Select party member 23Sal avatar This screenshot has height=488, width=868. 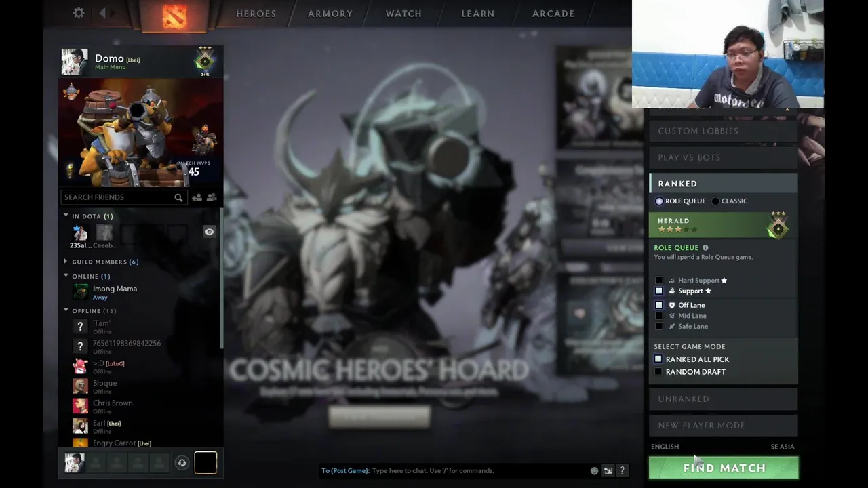click(80, 233)
